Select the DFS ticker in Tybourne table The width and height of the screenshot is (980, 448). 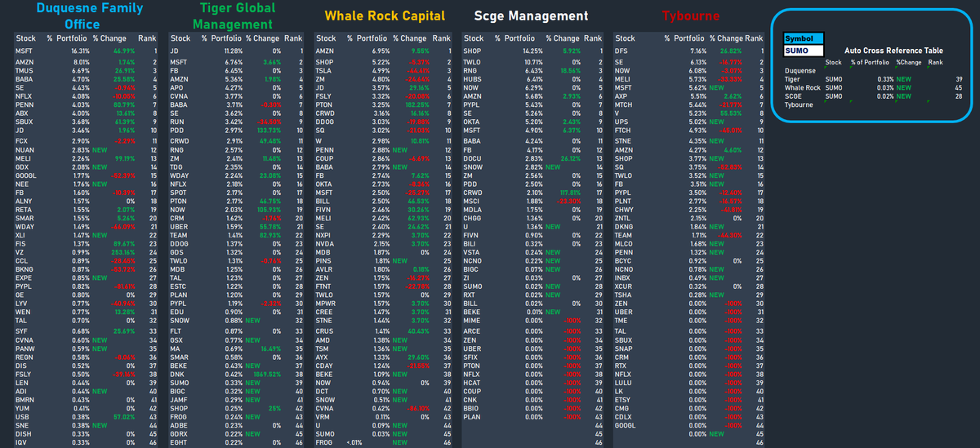pos(622,50)
